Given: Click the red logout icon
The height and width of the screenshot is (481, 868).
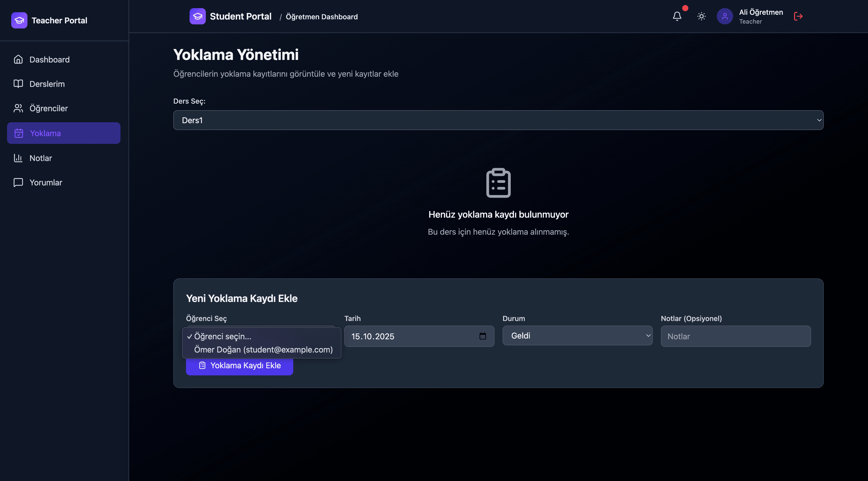Looking at the screenshot, I should pos(798,16).
